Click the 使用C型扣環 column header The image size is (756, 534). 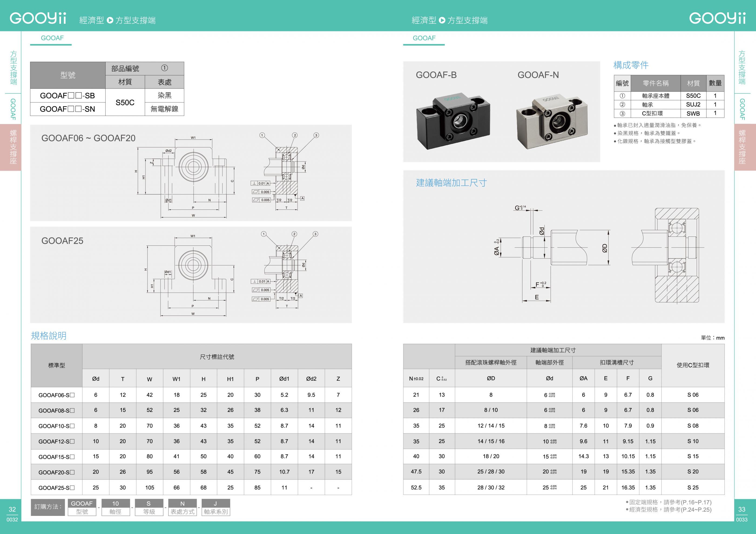[x=693, y=365]
